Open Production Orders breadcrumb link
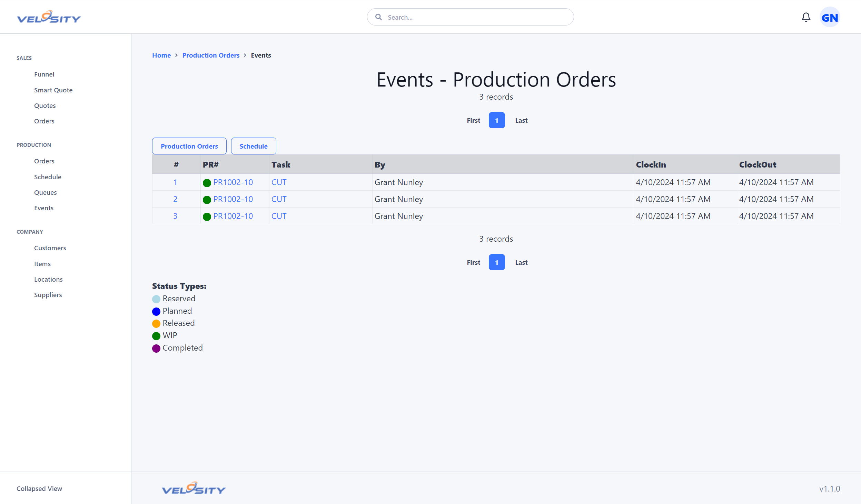 [x=211, y=55]
